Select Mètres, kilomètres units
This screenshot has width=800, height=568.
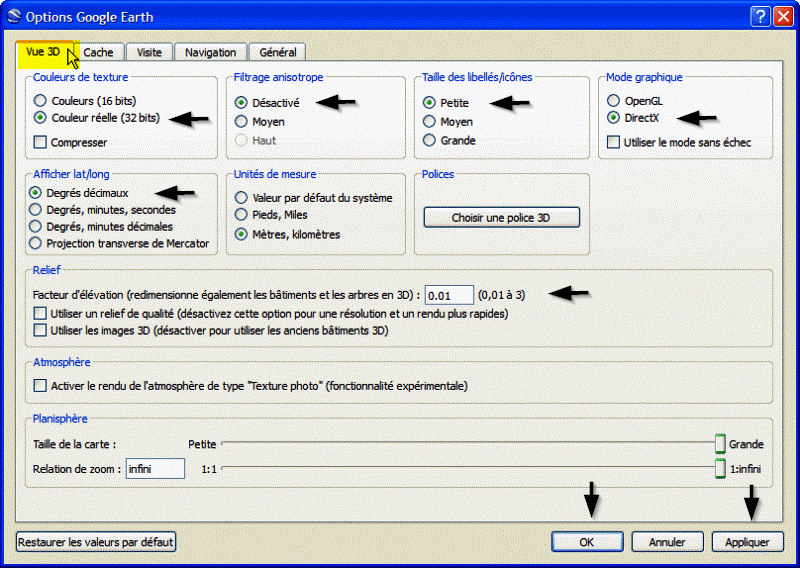click(241, 234)
